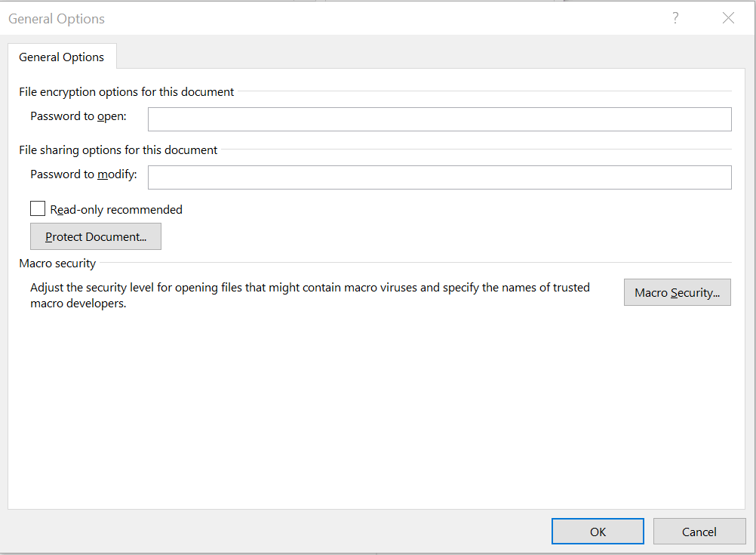The width and height of the screenshot is (756, 555).
Task: Confirm settings with the OK button
Action: tap(598, 531)
